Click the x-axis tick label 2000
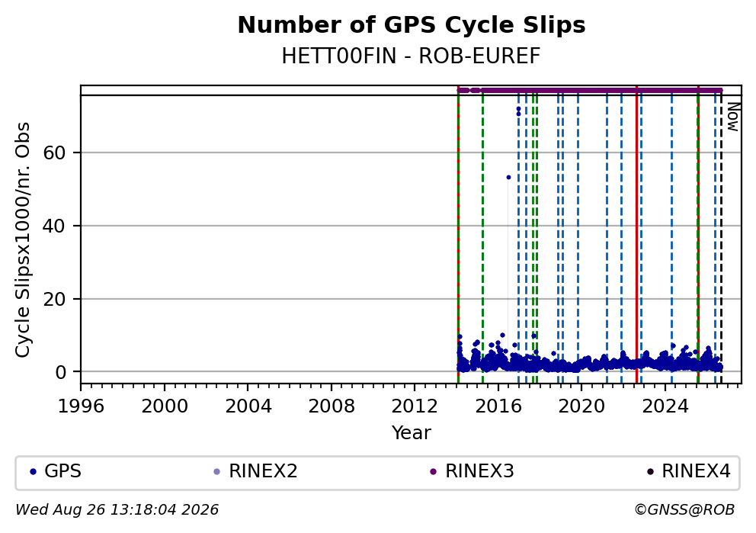 165,406
